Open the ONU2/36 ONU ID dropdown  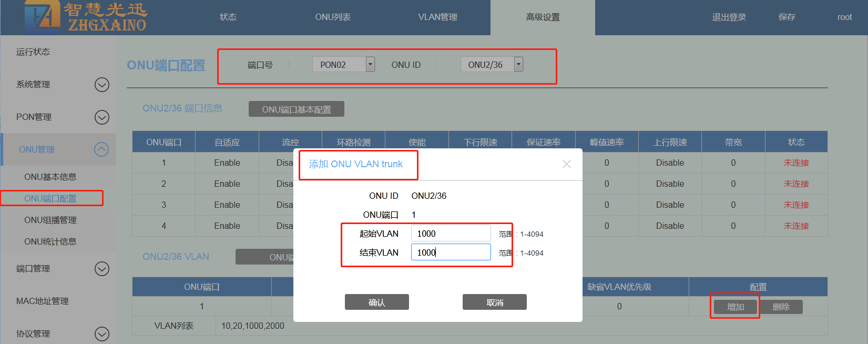click(518, 64)
